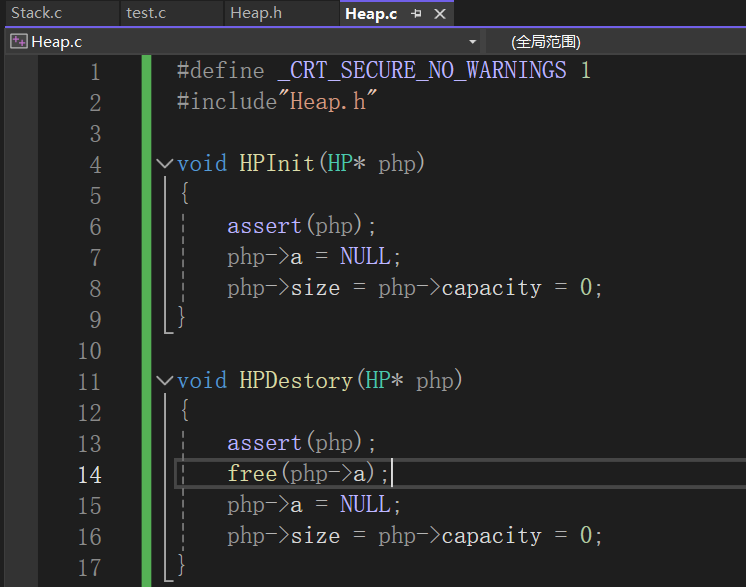Click the free call on line 14
The image size is (746, 587).
[252, 473]
